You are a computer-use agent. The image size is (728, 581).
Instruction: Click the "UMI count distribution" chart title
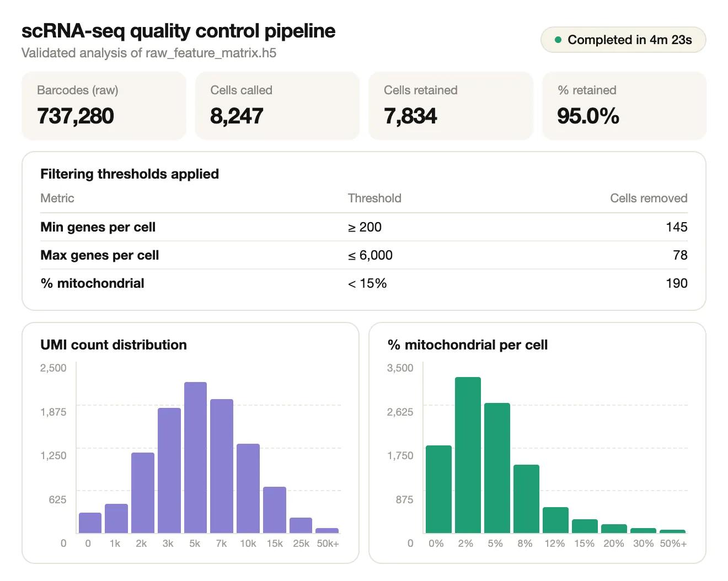[114, 345]
